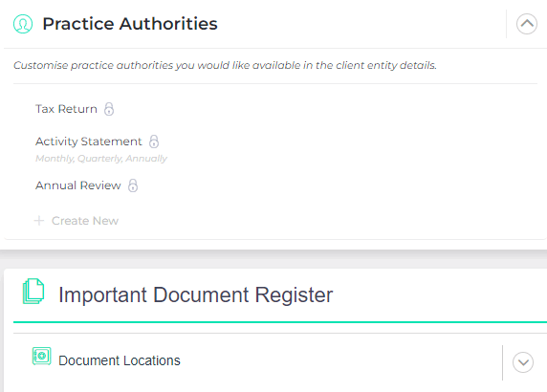Screen dimensions: 547x392
Task: Click the lock icon beside Activity Statement
Action: pos(154,142)
